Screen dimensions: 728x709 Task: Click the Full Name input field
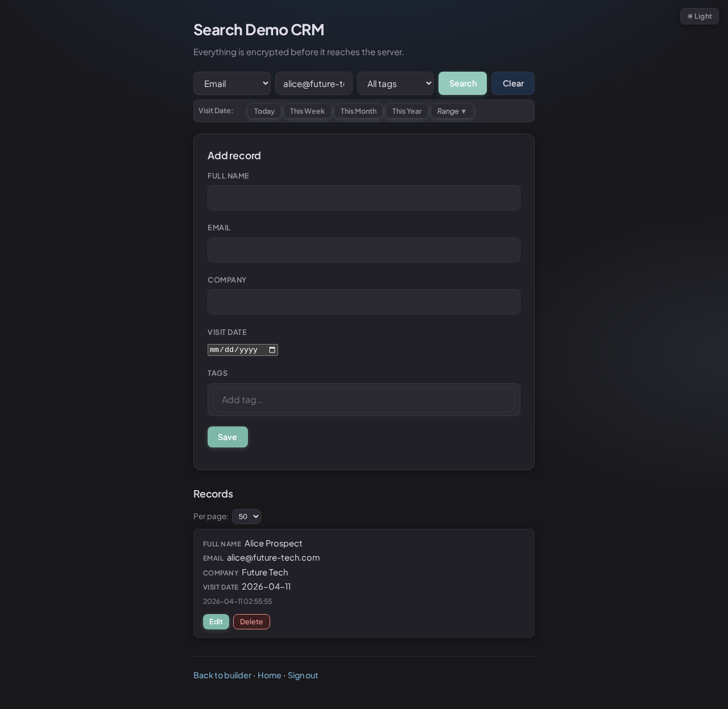pyautogui.click(x=364, y=198)
